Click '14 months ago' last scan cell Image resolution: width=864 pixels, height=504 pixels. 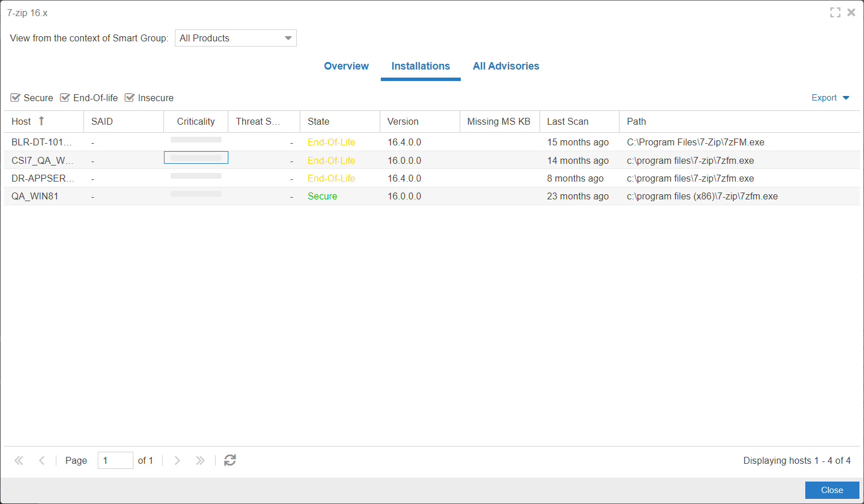pyautogui.click(x=578, y=160)
